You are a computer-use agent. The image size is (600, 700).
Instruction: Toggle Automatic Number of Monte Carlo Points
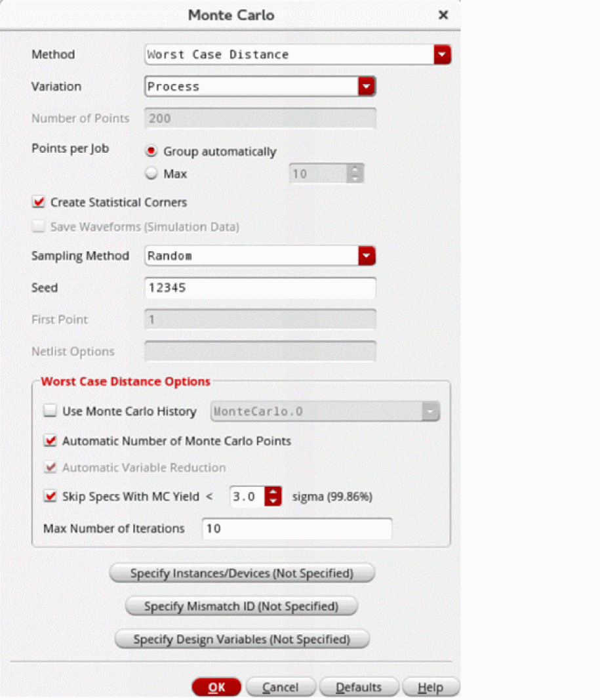click(x=50, y=441)
